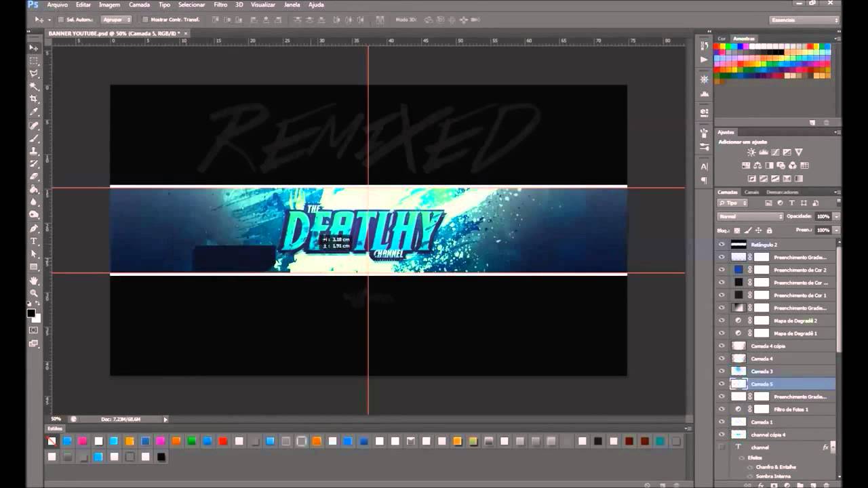This screenshot has height=488, width=868.
Task: Select the Pen tool
Action: [x=34, y=228]
